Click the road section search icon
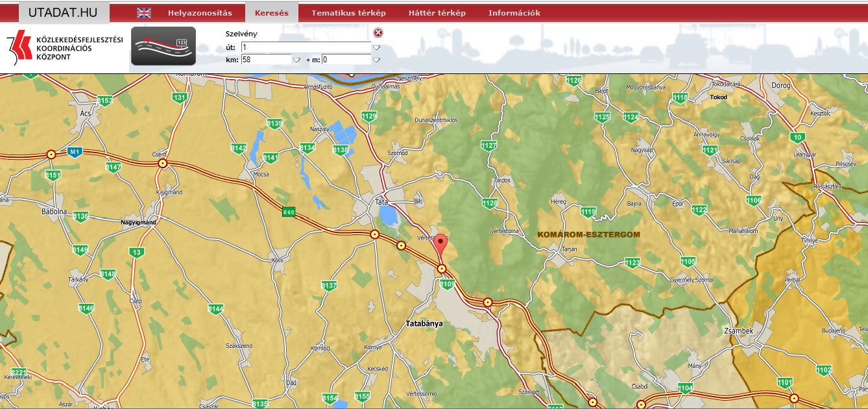 pyautogui.click(x=163, y=46)
